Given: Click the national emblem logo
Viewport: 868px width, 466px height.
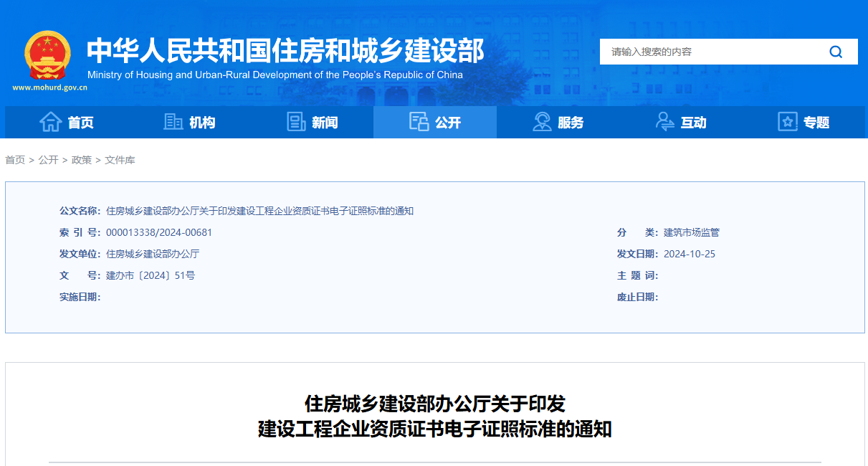Looking at the screenshot, I should coord(48,56).
